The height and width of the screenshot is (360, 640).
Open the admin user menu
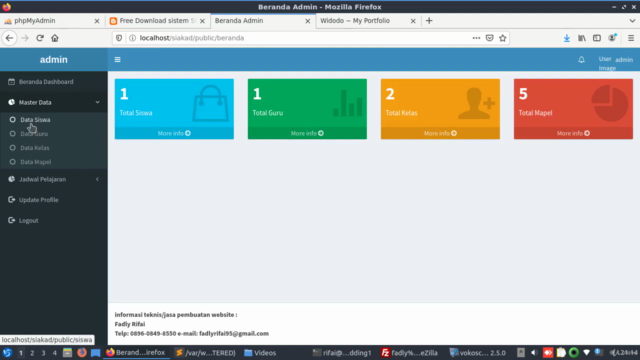616,60
